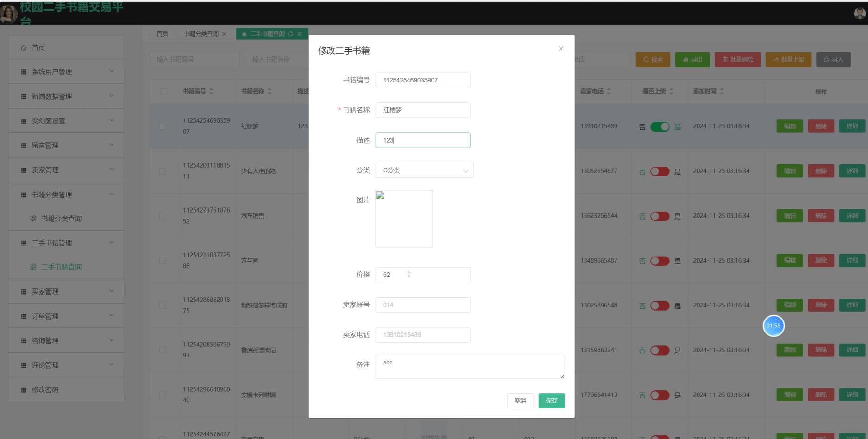Screen dimensions: 868x439
Task: Click the 保存 button in the dialog
Action: coord(551,400)
